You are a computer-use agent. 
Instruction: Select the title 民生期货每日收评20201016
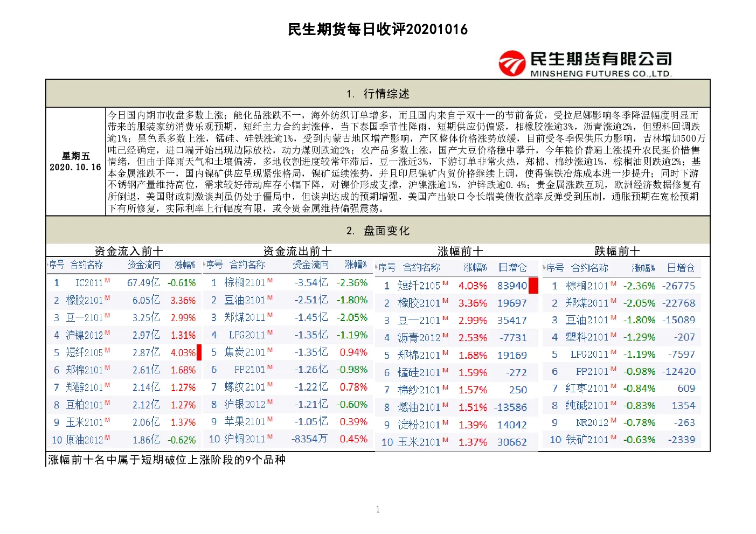(378, 30)
